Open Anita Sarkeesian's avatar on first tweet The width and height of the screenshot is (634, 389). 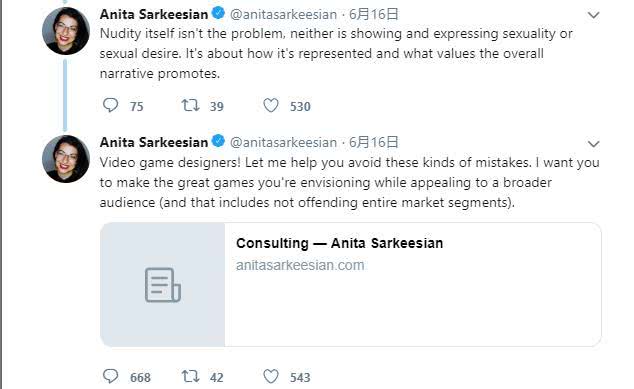click(66, 31)
